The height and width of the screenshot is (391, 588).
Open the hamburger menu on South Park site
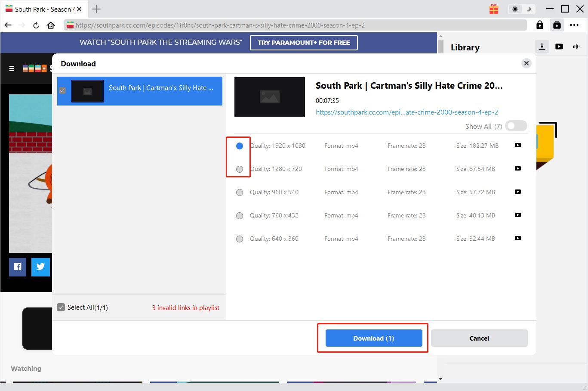12,68
